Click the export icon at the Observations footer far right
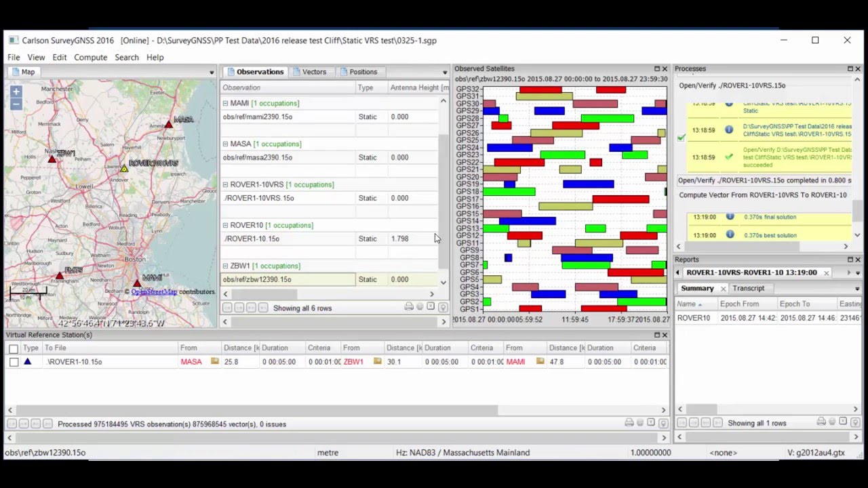868x488 pixels. tap(443, 308)
